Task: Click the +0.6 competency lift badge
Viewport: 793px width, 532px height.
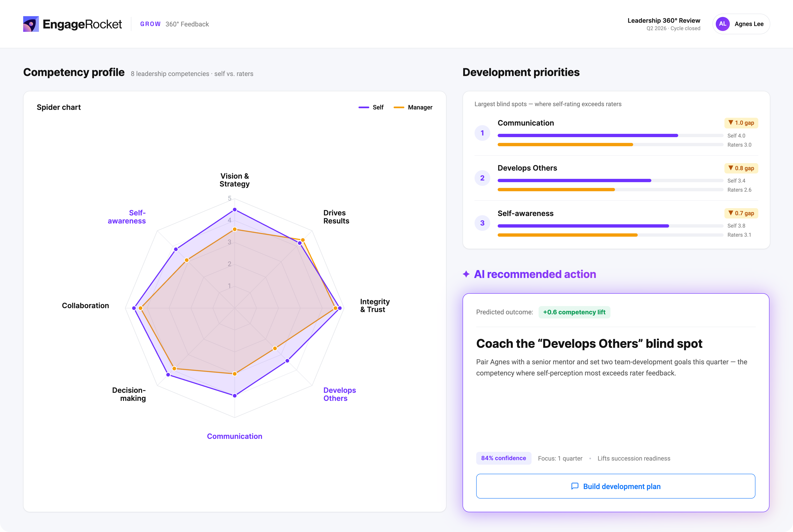Action: click(x=574, y=312)
